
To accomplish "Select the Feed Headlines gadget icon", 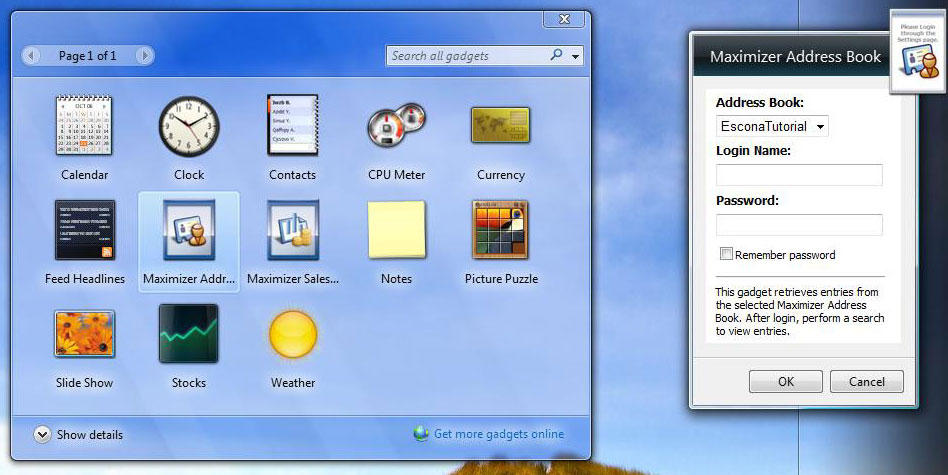I will click(x=85, y=230).
